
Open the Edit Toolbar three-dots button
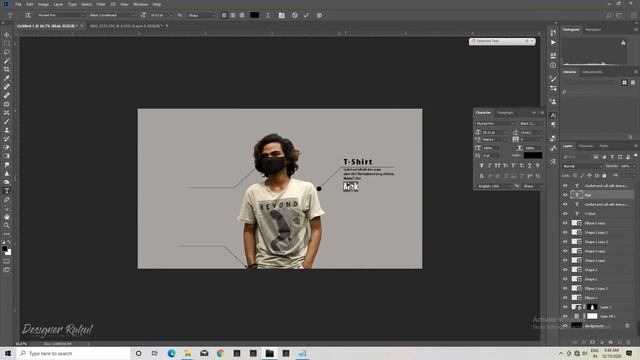(7, 234)
